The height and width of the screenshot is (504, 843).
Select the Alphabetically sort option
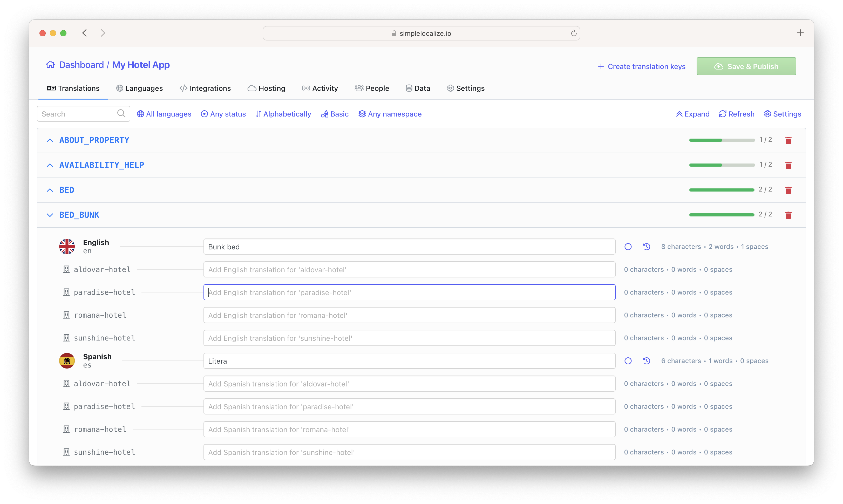[284, 114]
